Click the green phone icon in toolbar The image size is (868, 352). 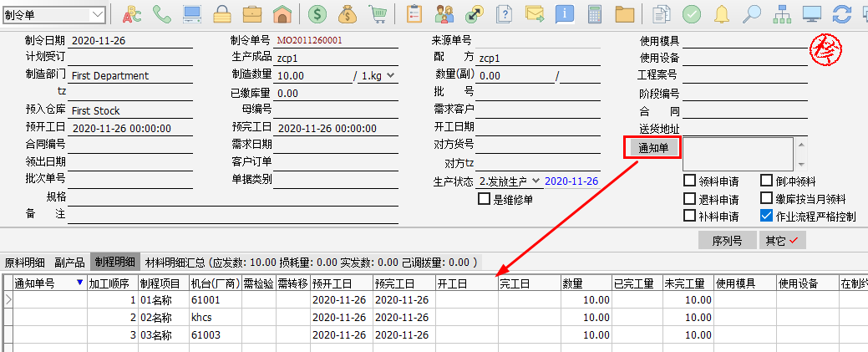[x=162, y=14]
